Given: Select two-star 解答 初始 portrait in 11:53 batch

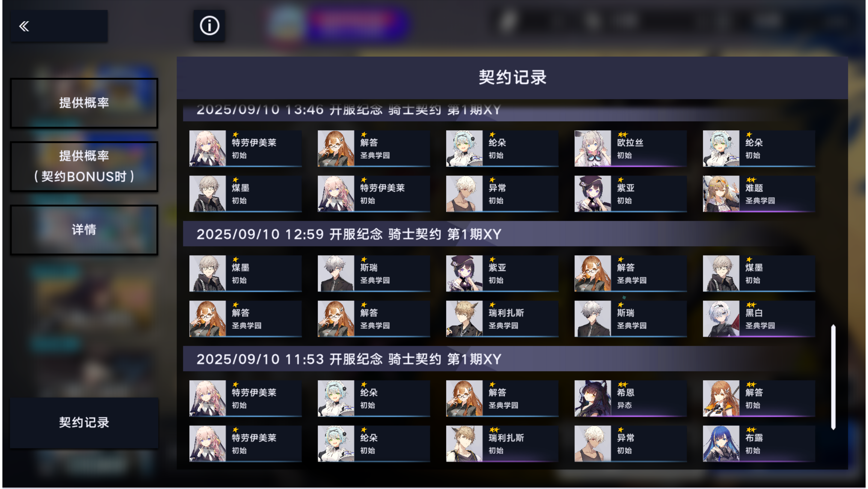Looking at the screenshot, I should pos(721,398).
